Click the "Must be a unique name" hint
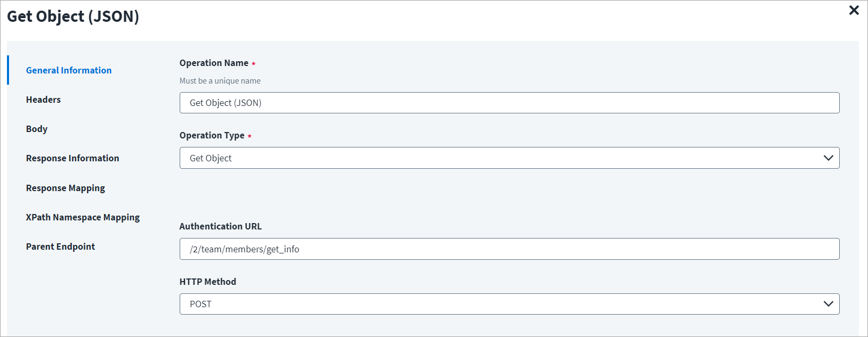This screenshot has height=337, width=868. tap(220, 81)
